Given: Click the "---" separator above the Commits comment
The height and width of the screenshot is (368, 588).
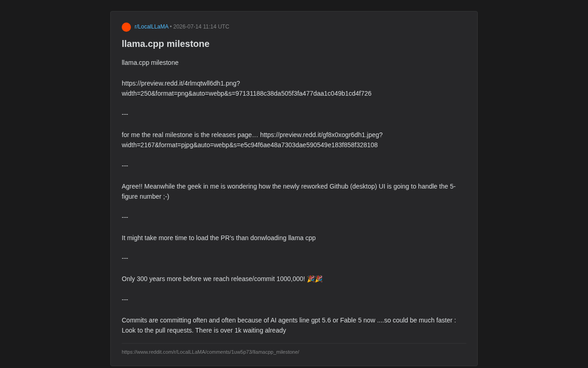Looking at the screenshot, I should click(x=125, y=299).
